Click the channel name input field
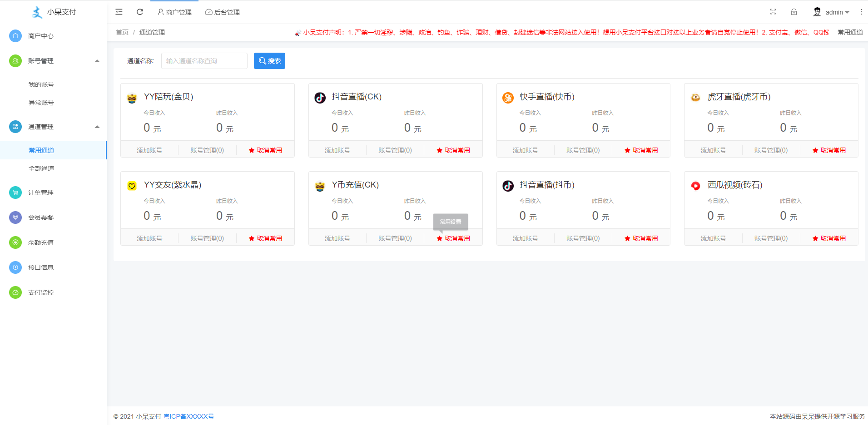 click(204, 60)
